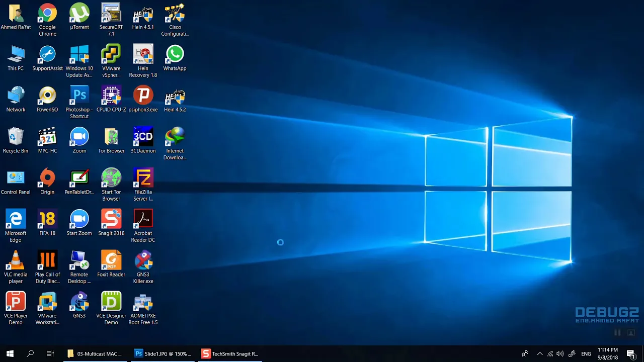Switch to Photoshop Slide1.JPG taskbar window

(163, 353)
